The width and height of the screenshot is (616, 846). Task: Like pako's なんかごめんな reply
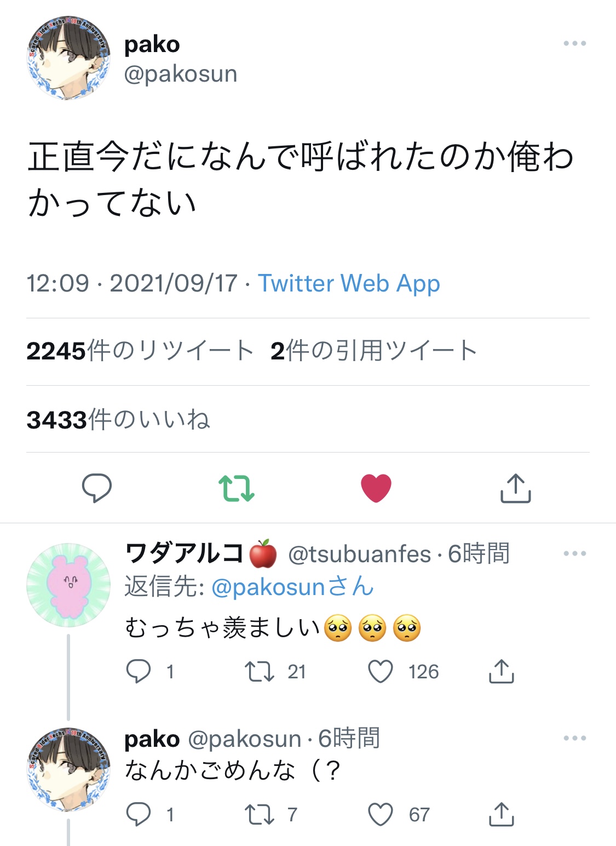[381, 814]
